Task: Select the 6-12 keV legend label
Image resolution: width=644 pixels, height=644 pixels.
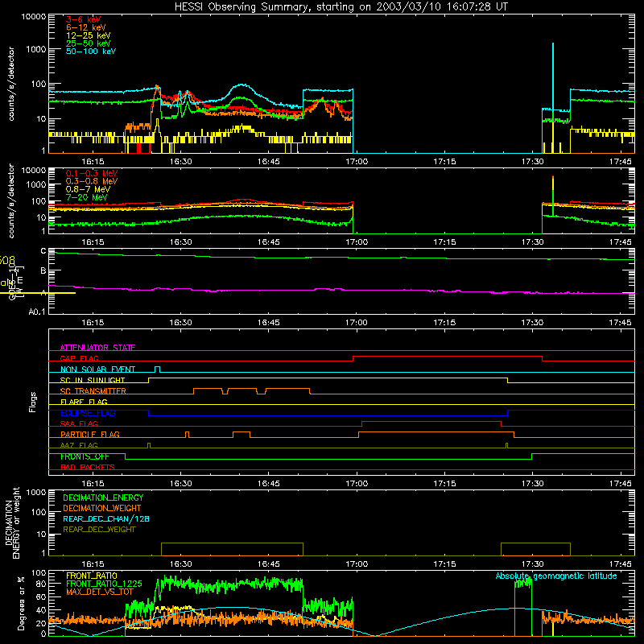Action: pyautogui.click(x=86, y=27)
